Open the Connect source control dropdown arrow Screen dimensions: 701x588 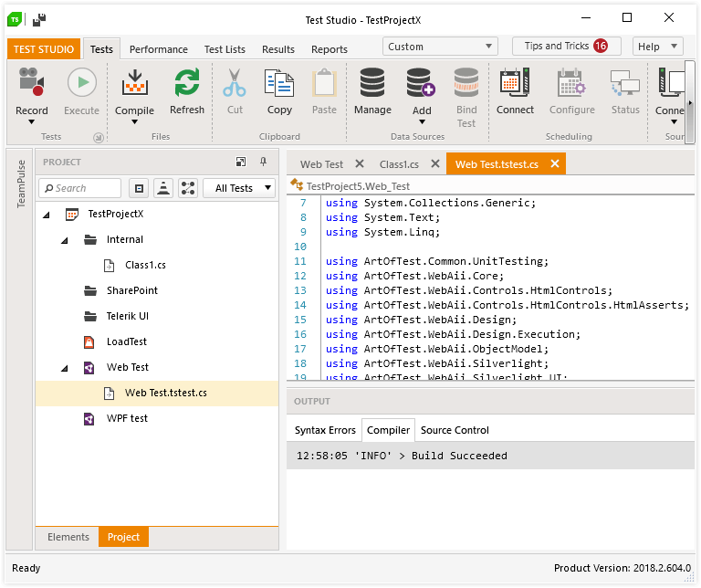[x=675, y=121]
